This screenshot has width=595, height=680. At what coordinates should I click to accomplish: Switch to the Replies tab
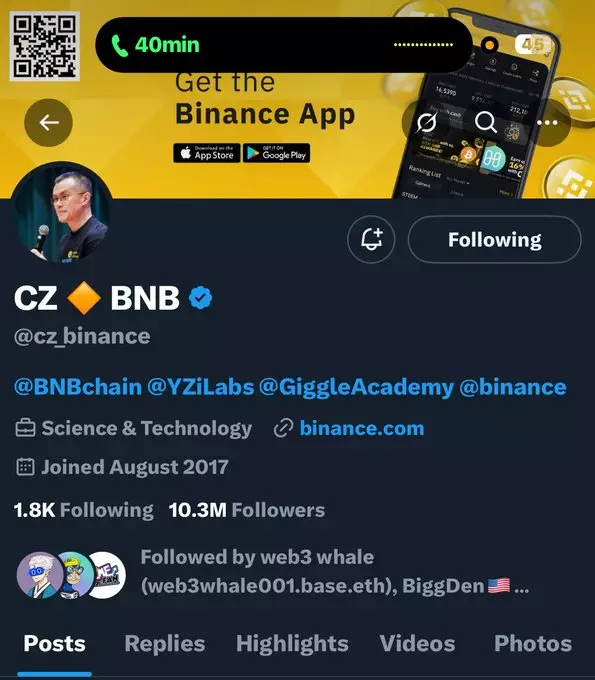pyautogui.click(x=165, y=644)
